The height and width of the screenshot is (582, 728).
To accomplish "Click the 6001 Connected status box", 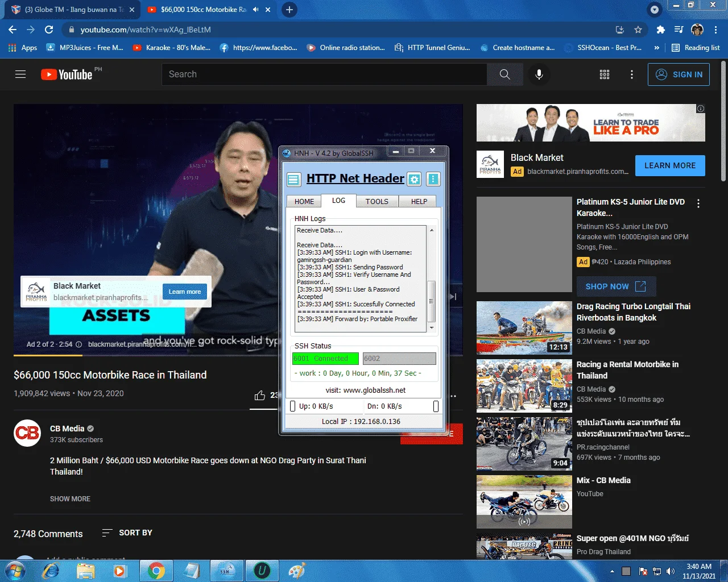I will coord(325,359).
